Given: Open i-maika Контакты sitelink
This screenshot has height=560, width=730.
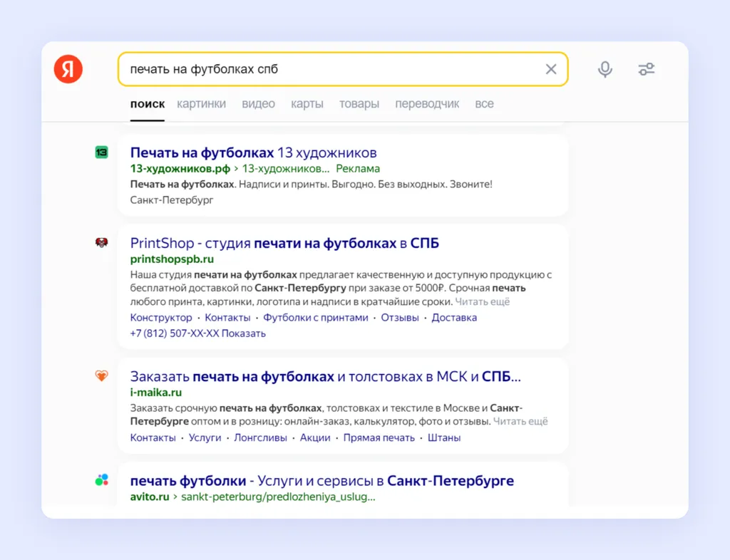Looking at the screenshot, I should click(153, 437).
